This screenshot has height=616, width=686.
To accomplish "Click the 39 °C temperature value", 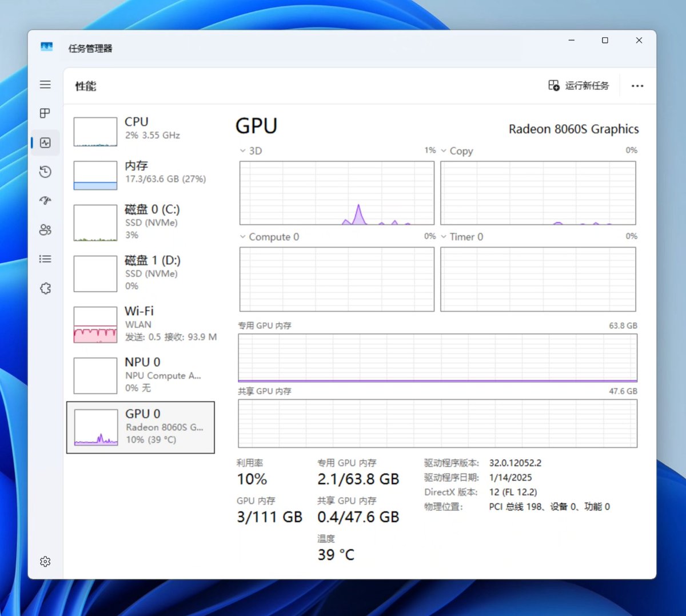I will pos(336,555).
